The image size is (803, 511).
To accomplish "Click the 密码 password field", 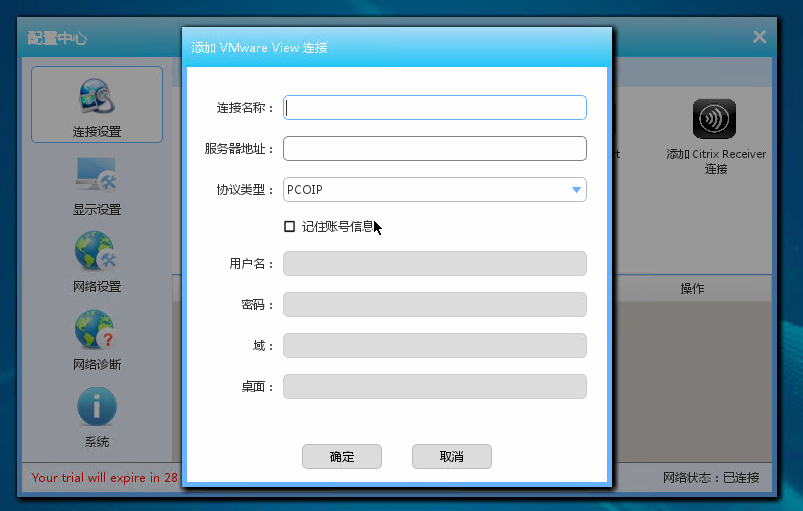I will 435,305.
